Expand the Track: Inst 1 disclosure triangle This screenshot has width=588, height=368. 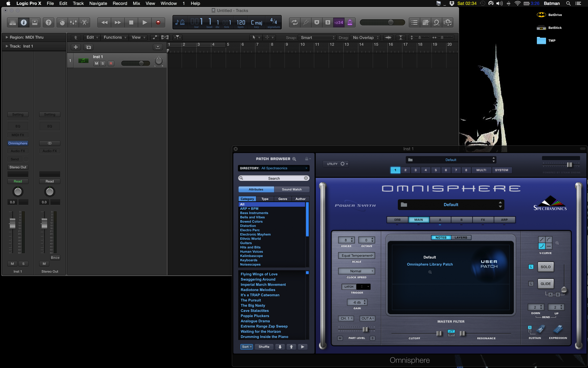coord(7,46)
